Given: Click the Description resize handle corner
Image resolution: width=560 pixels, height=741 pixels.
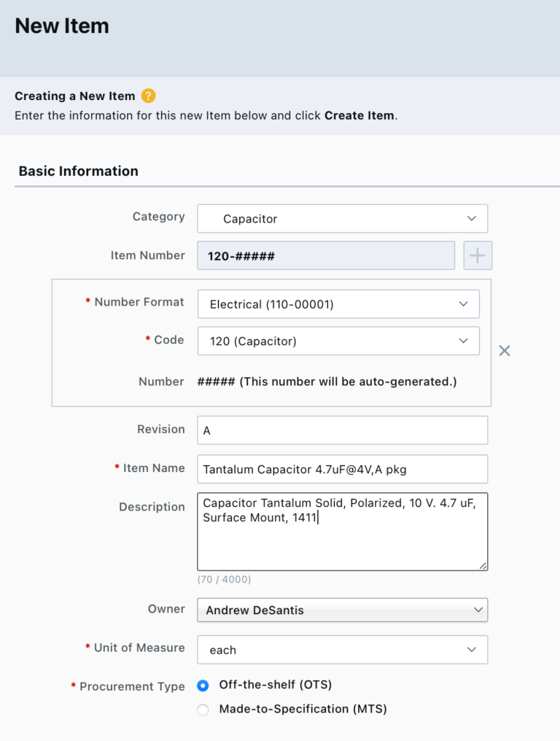Looking at the screenshot, I should 483,565.
